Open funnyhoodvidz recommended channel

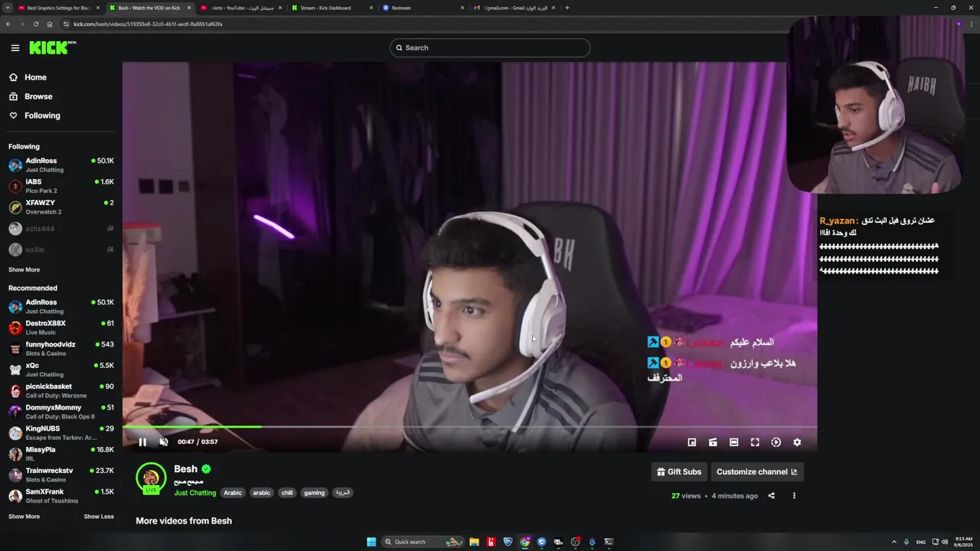click(61, 349)
